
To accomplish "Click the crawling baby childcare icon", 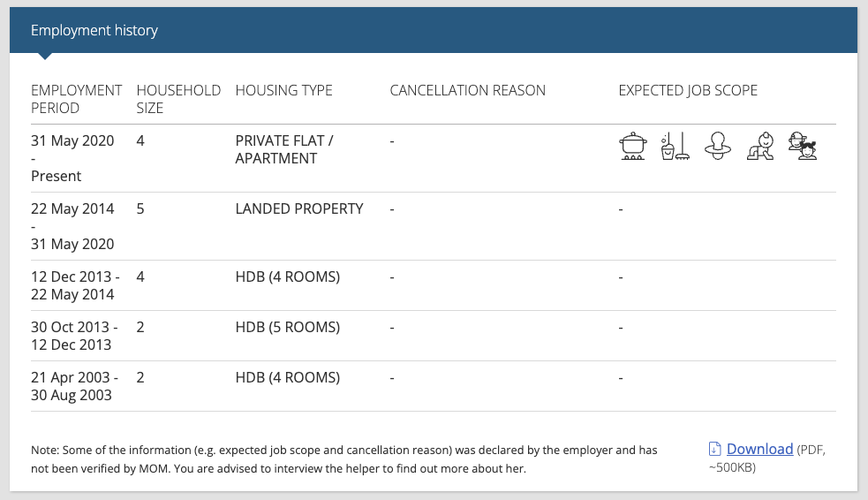I will pyautogui.click(x=760, y=146).
